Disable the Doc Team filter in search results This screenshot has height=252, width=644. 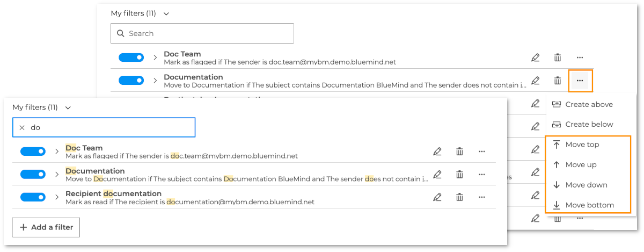tap(33, 152)
